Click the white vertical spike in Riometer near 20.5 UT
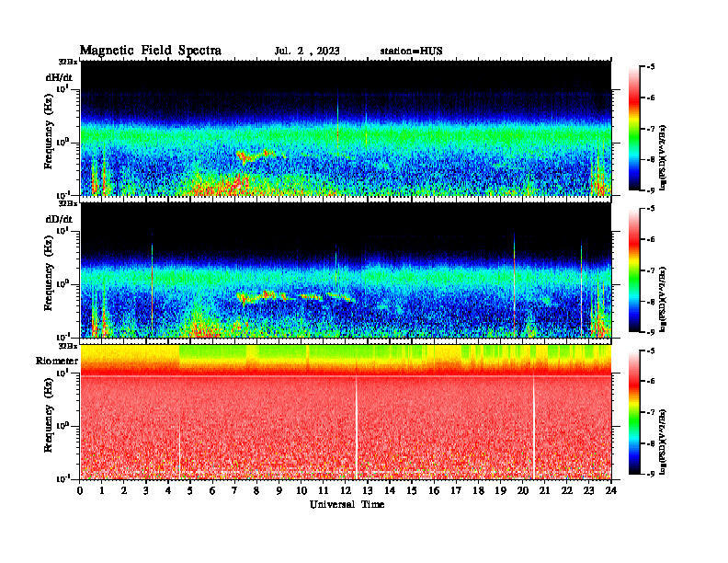The height and width of the screenshot is (563, 728). coord(533,428)
